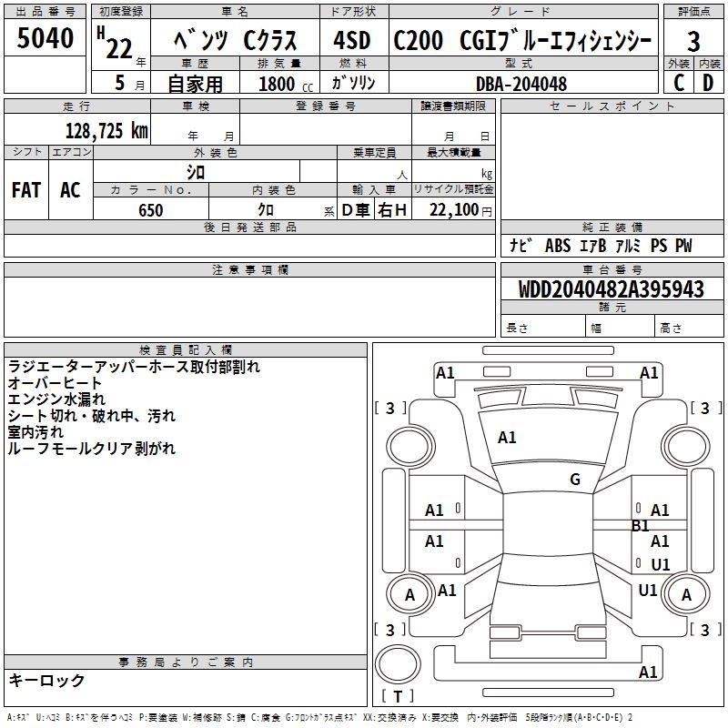Screen dimensions: 728x728
Task: Select chassis number WDD2040482A395943
Action: click(611, 289)
